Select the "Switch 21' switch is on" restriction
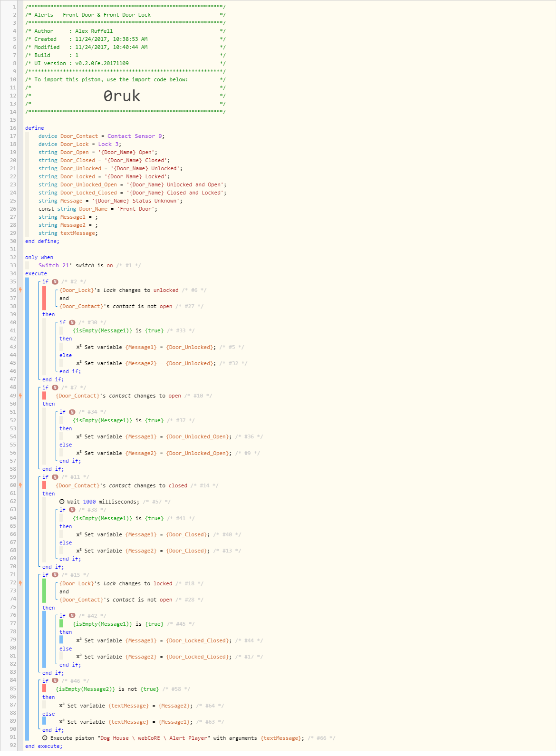Image resolution: width=560 pixels, height=756 pixels. coord(76,265)
